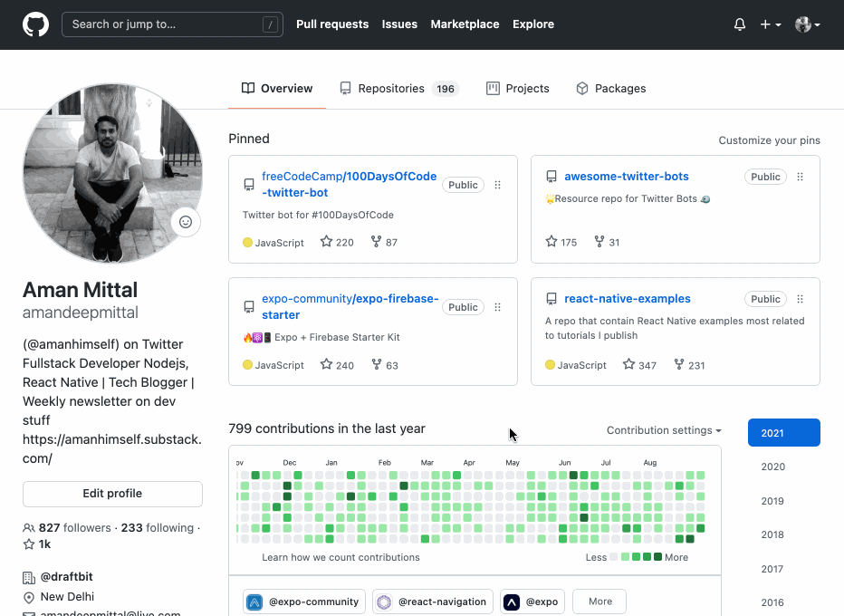This screenshot has width=844, height=616.
Task: Click the 231 forks on react-native-examples
Action: point(689,365)
